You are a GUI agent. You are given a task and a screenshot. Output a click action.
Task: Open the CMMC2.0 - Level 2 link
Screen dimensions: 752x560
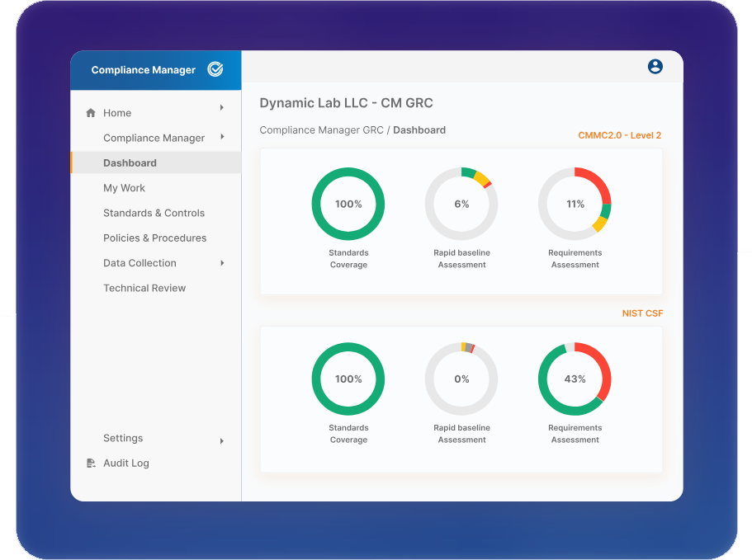click(620, 134)
